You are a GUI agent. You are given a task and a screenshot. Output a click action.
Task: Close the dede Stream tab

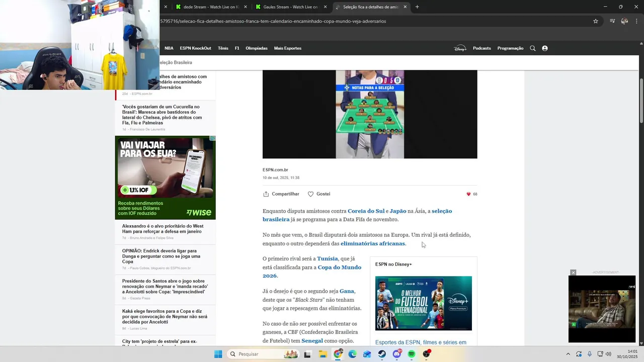(246, 7)
